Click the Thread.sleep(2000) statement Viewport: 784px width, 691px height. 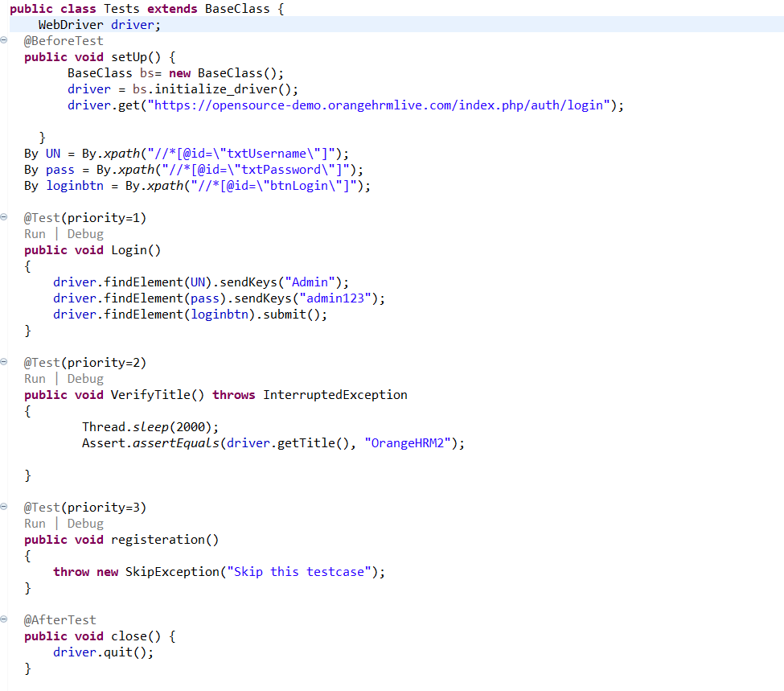(150, 427)
